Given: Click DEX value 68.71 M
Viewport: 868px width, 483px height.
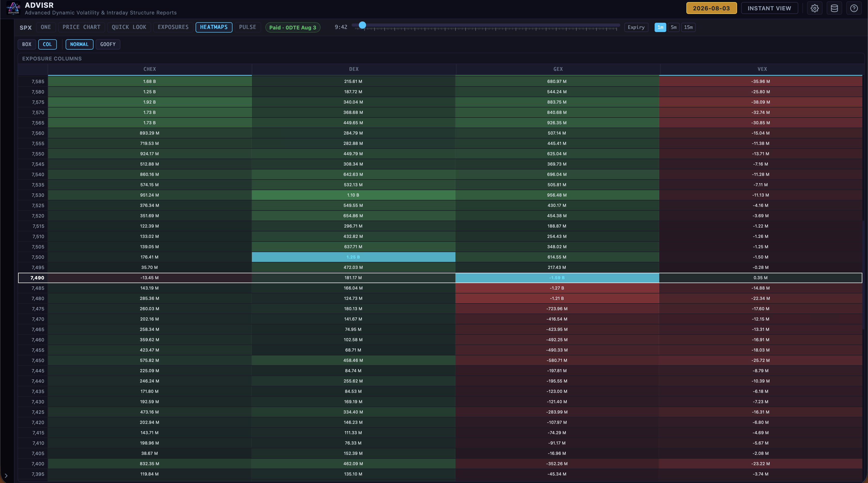Looking at the screenshot, I should [x=353, y=350].
